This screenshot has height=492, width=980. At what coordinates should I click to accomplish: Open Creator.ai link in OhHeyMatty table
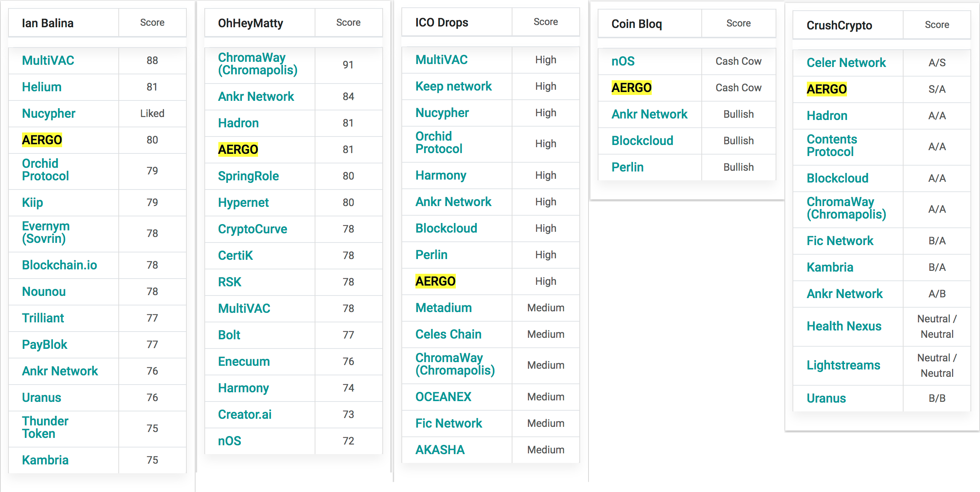click(x=244, y=414)
